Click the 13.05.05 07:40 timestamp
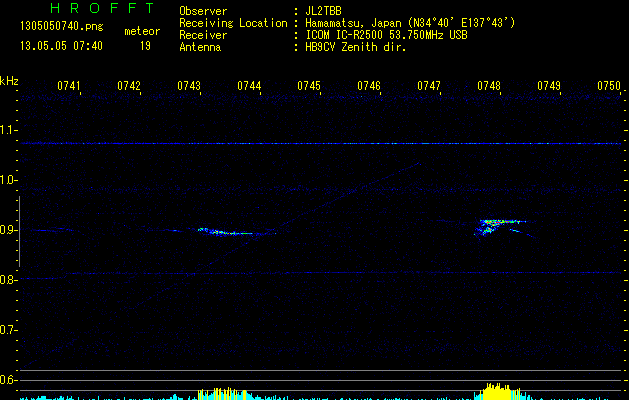Image resolution: width=629 pixels, height=400 pixels. 61,46
